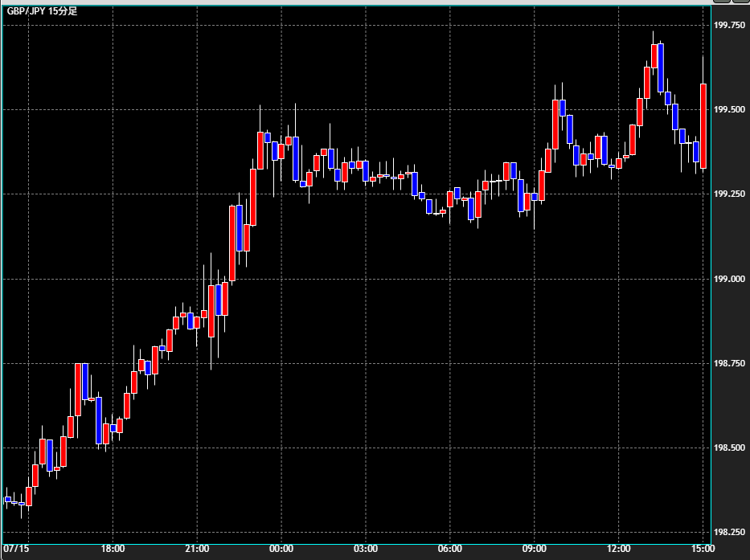Click the 15:00 time axis label

pos(703,549)
